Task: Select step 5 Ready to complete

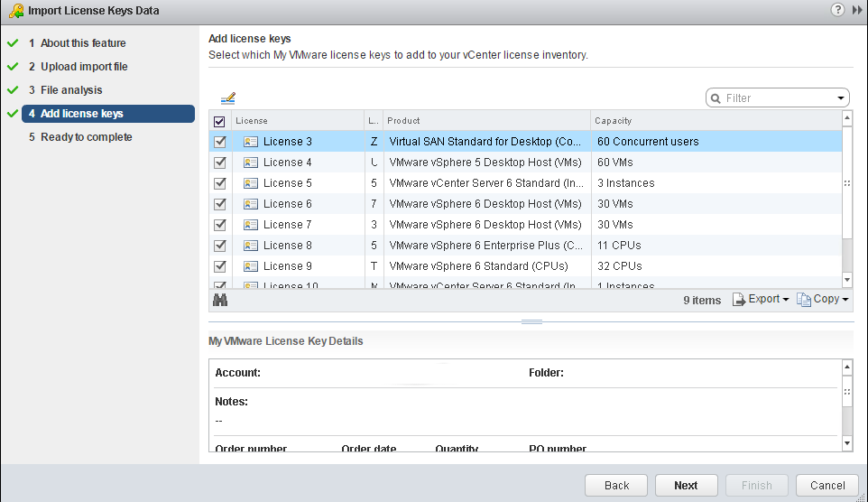Action: point(80,137)
